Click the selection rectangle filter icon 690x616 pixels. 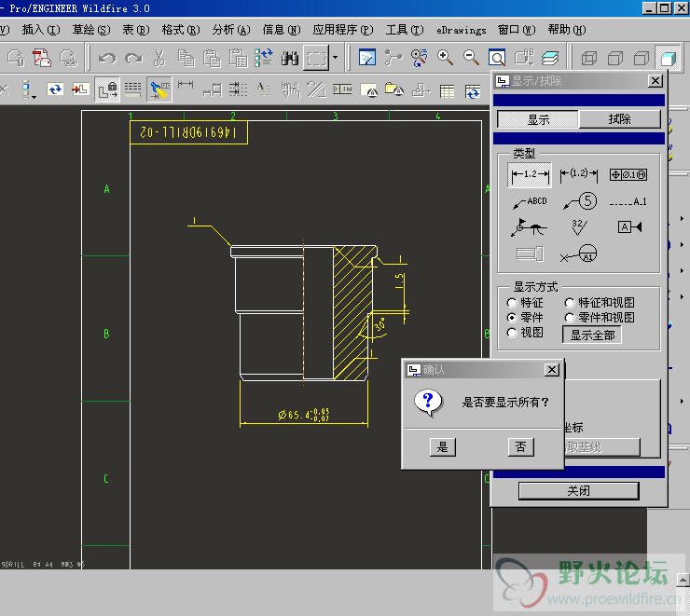coord(316,58)
